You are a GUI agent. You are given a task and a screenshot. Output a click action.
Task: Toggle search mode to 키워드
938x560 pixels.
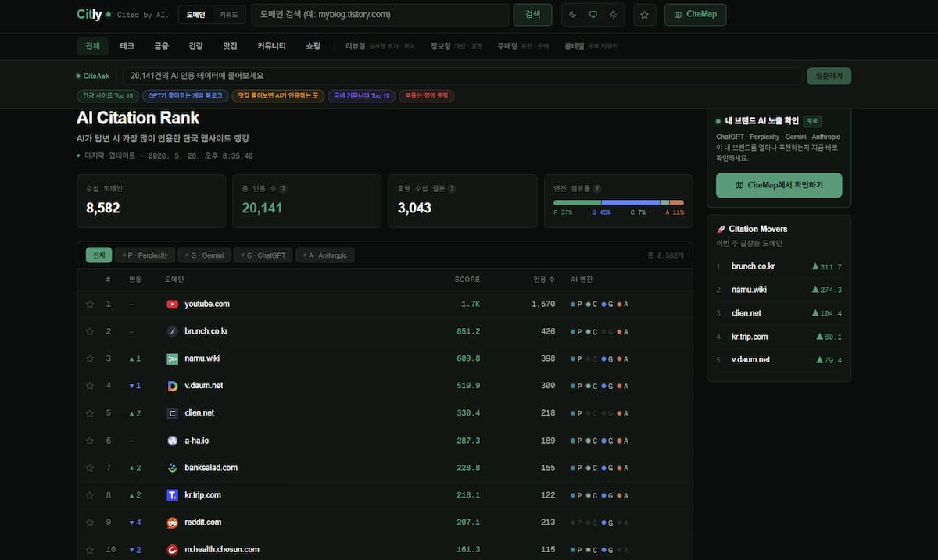pos(229,15)
